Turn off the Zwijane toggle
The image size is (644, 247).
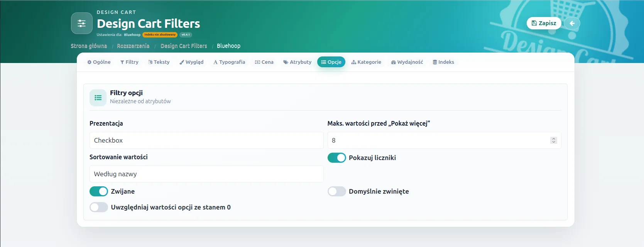point(99,191)
